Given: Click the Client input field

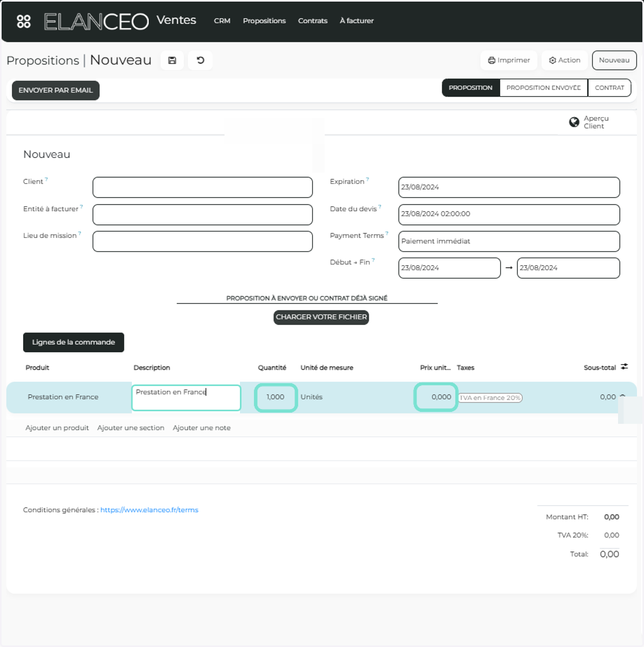Looking at the screenshot, I should click(x=202, y=187).
